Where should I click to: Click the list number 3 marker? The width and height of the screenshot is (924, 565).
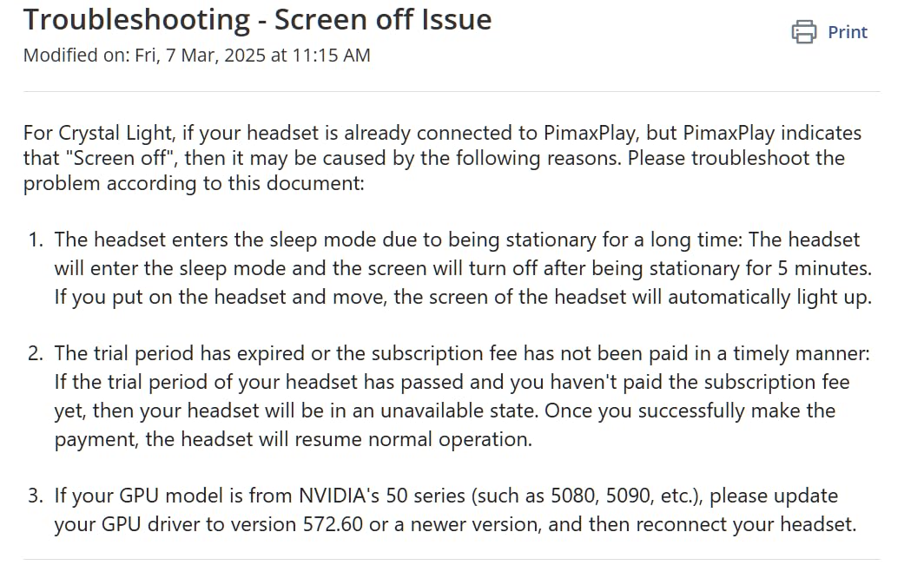point(35,496)
